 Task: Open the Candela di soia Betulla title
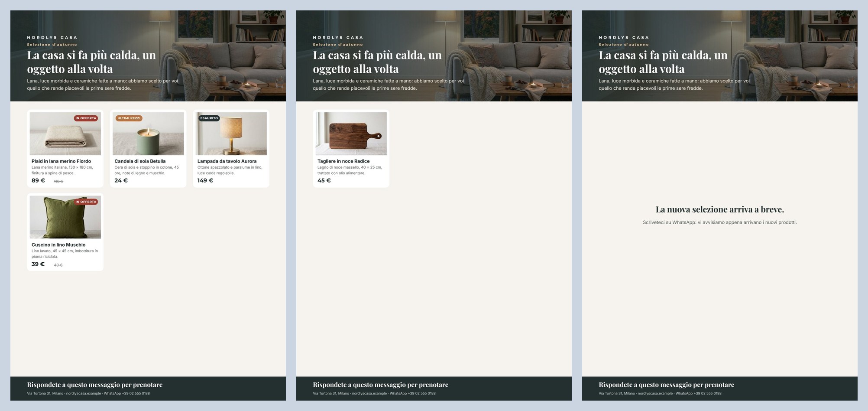[x=140, y=161]
